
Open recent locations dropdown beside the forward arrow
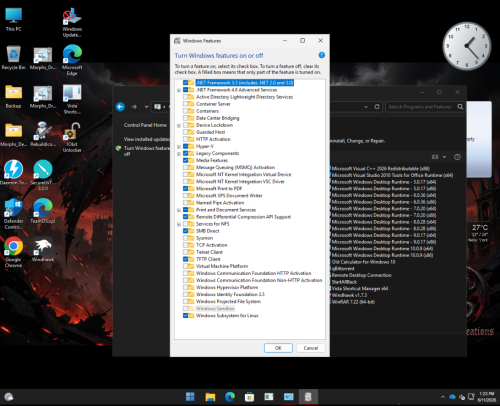pyautogui.click(x=146, y=107)
